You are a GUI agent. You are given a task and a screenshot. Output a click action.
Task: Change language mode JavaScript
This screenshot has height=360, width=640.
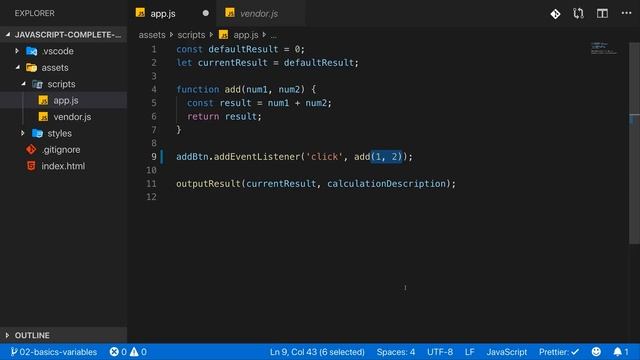click(x=507, y=351)
